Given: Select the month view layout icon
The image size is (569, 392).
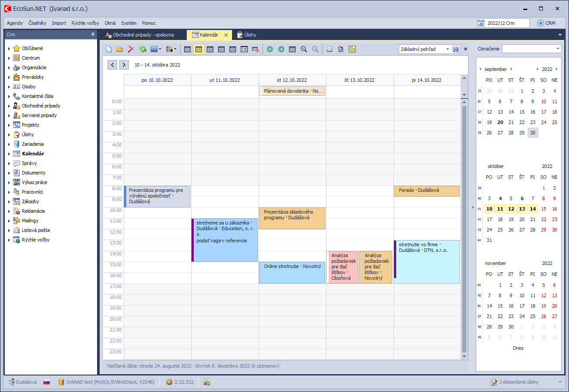Looking at the screenshot, I should pyautogui.click(x=221, y=49).
